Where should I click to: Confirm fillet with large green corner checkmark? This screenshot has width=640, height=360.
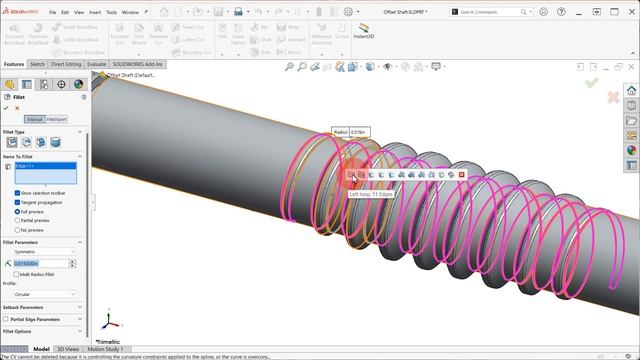point(591,82)
